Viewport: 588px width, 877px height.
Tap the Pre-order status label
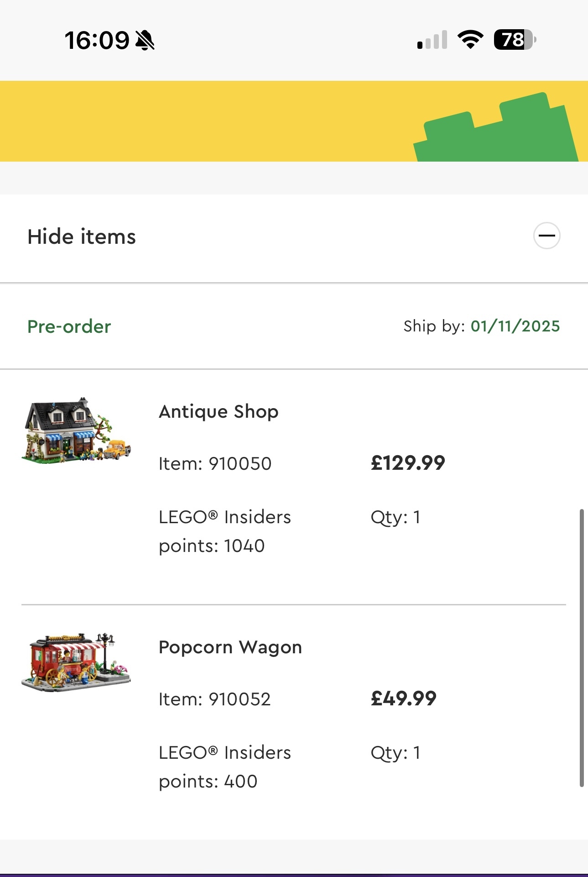coord(69,327)
